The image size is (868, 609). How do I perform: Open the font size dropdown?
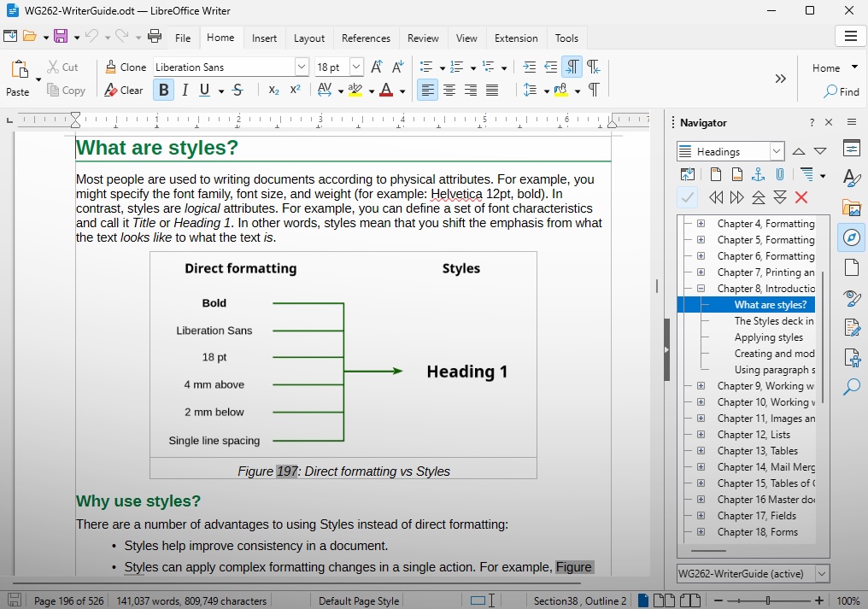click(x=356, y=67)
